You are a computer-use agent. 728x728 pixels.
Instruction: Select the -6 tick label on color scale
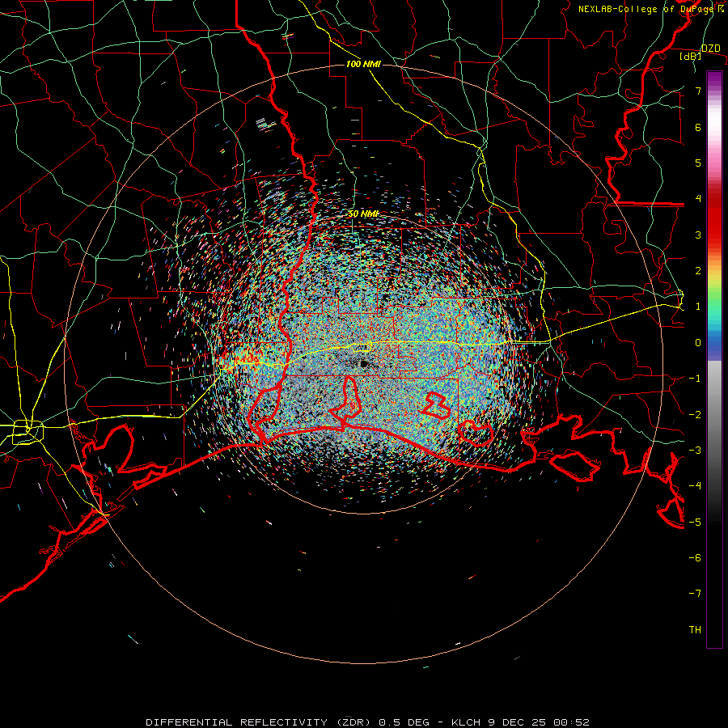[x=695, y=558]
